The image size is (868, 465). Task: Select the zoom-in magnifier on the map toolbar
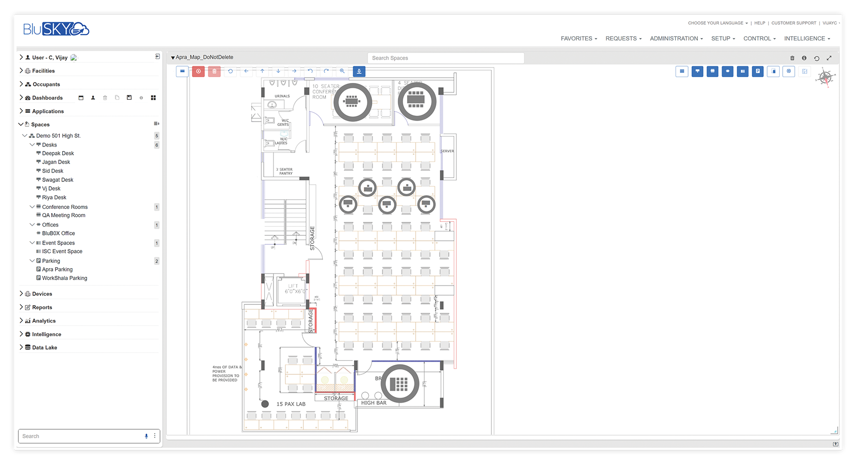(342, 71)
